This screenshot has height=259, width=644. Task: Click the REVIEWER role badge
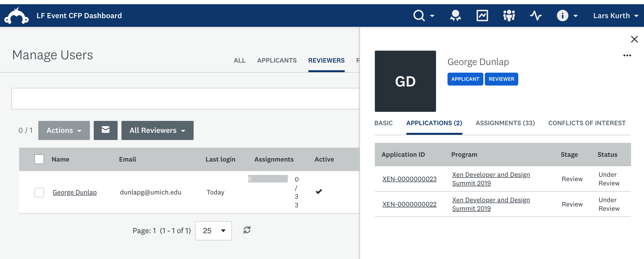501,79
